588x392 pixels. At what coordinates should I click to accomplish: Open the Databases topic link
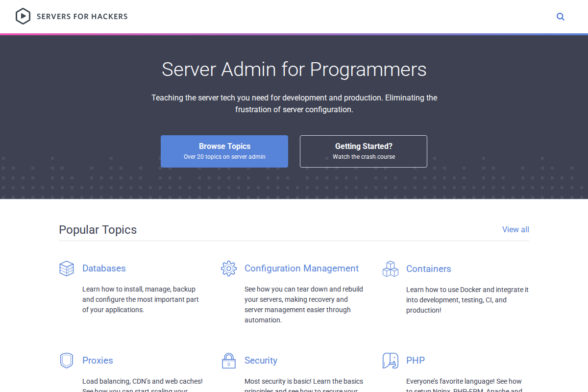104,268
